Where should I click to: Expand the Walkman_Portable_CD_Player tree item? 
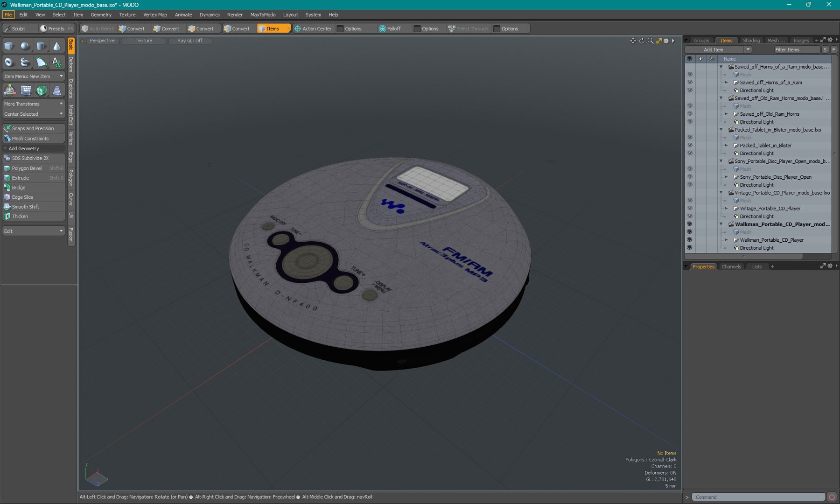pyautogui.click(x=726, y=240)
